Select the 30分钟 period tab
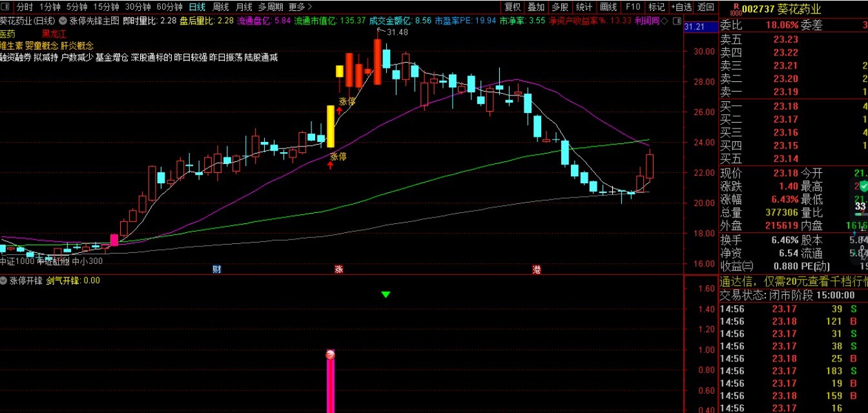Image resolution: width=868 pixels, height=413 pixels. (138, 7)
